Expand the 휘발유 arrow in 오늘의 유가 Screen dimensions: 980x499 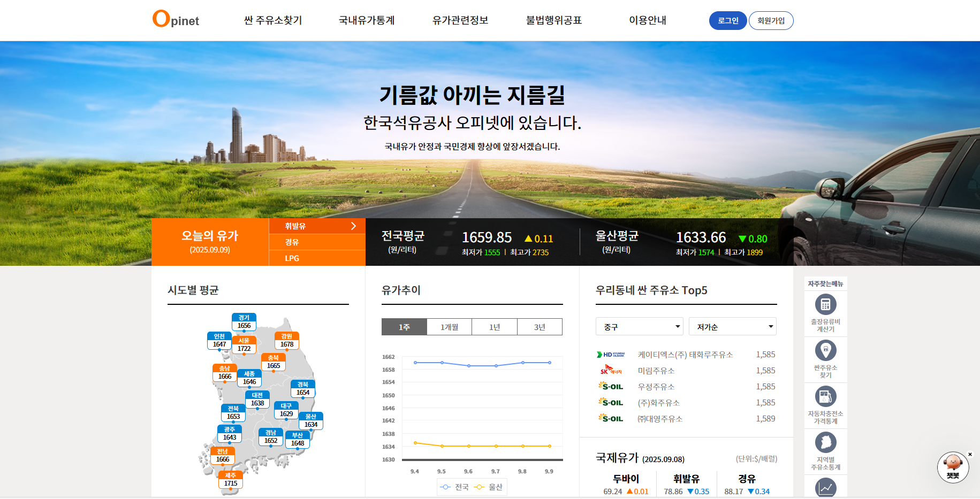pos(354,226)
